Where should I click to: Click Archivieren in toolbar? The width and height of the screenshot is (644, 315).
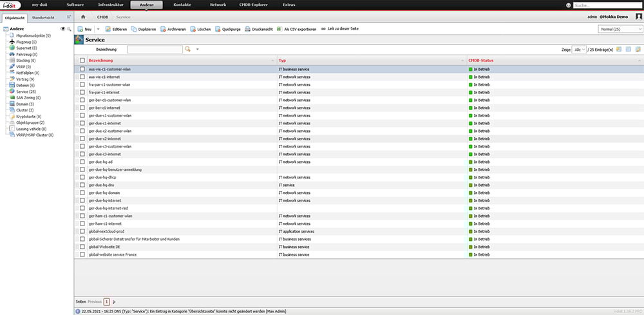click(173, 29)
